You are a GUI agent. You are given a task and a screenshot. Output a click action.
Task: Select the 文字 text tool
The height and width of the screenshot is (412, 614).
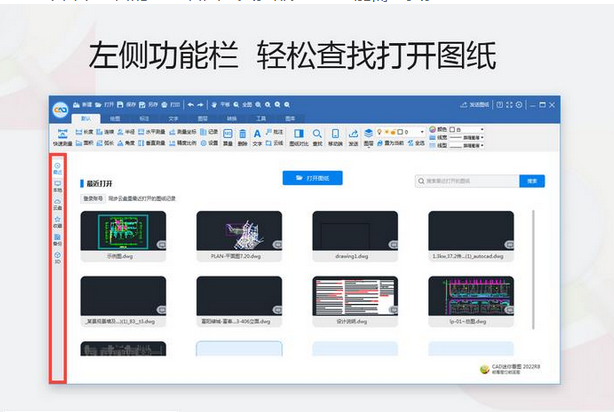pyautogui.click(x=257, y=137)
